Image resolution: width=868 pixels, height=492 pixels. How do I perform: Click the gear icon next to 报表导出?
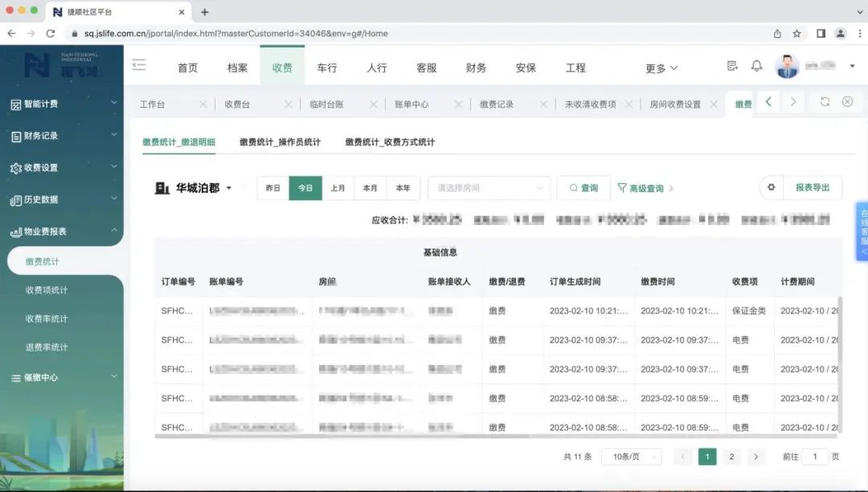[771, 187]
